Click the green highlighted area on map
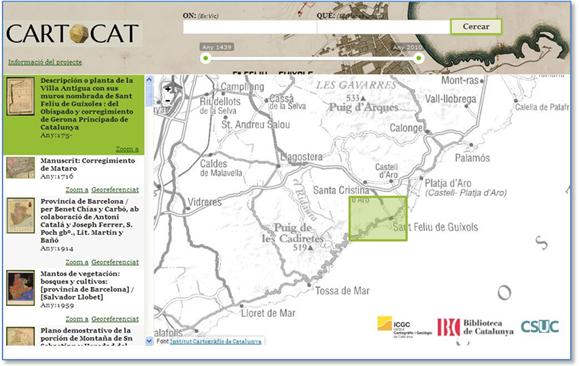The width and height of the screenshot is (579, 366). tap(378, 219)
